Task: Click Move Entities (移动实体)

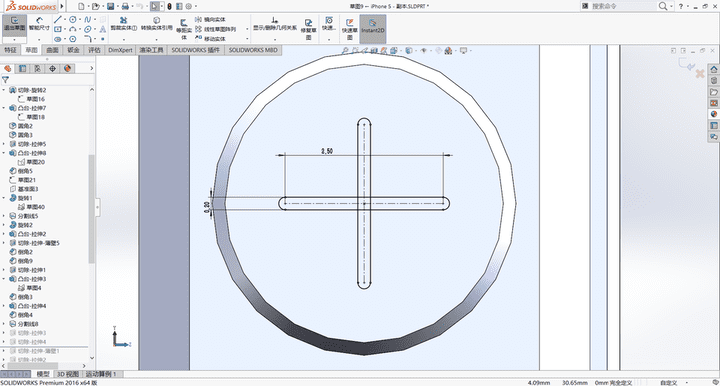Action: coord(210,39)
